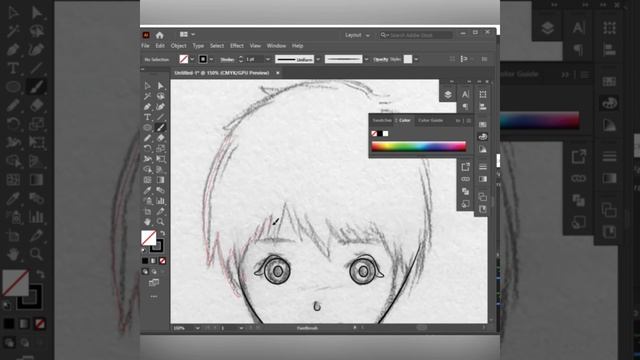Open the Arrange Documents dropdown

(187, 35)
